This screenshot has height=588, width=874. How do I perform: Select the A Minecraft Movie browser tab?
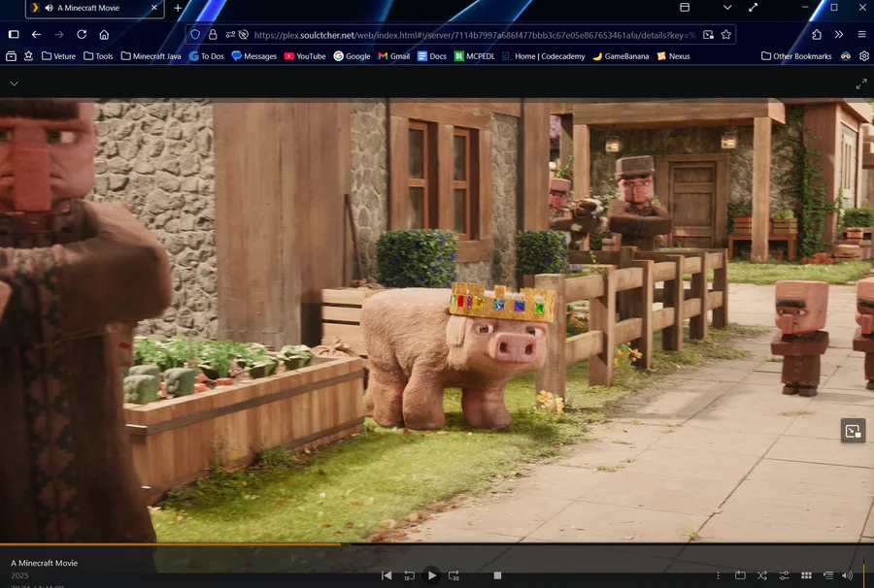95,9
